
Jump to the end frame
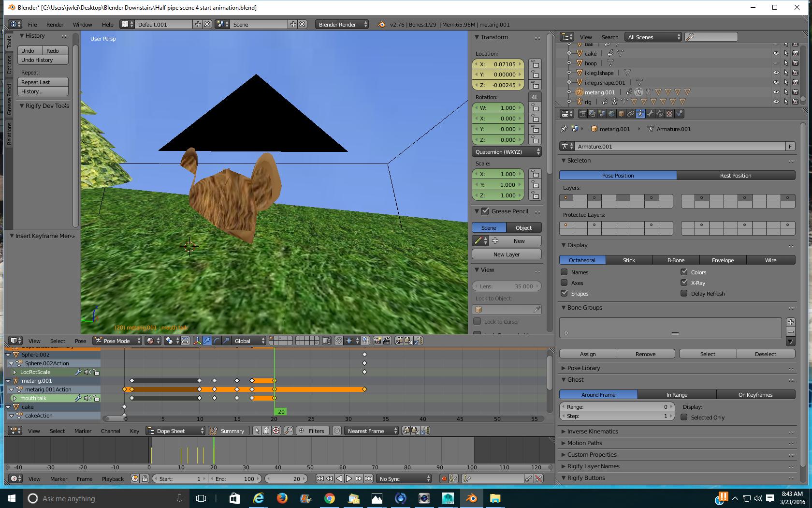[x=368, y=478]
